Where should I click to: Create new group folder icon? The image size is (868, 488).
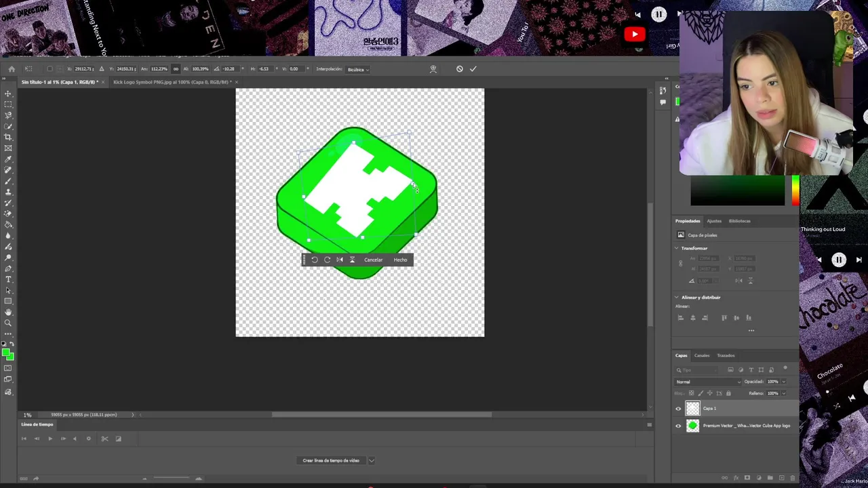pyautogui.click(x=770, y=478)
